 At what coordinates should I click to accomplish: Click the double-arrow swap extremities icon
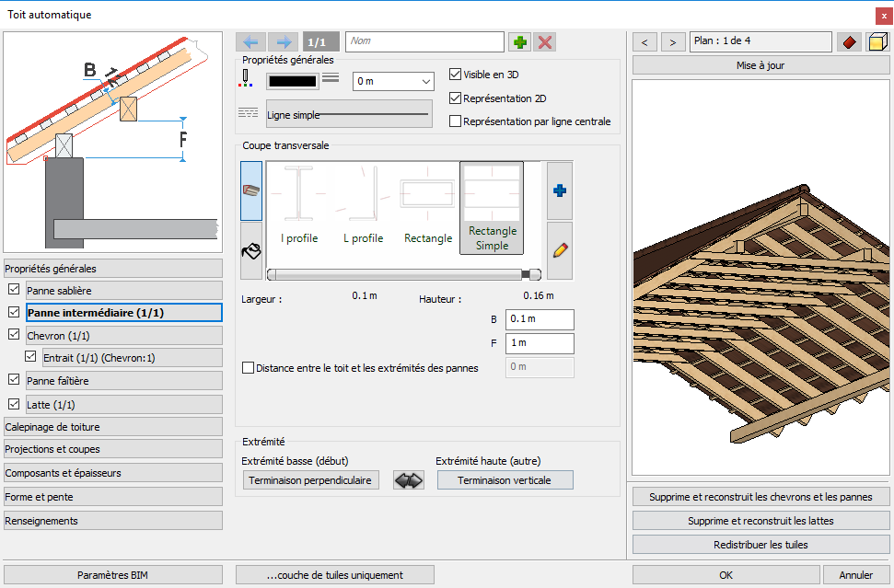pos(409,480)
